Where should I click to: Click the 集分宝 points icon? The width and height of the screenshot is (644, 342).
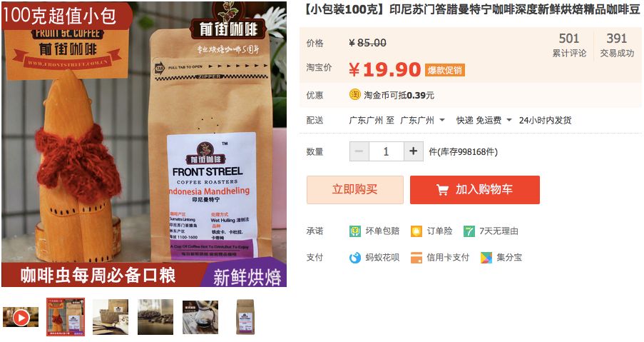click(486, 258)
